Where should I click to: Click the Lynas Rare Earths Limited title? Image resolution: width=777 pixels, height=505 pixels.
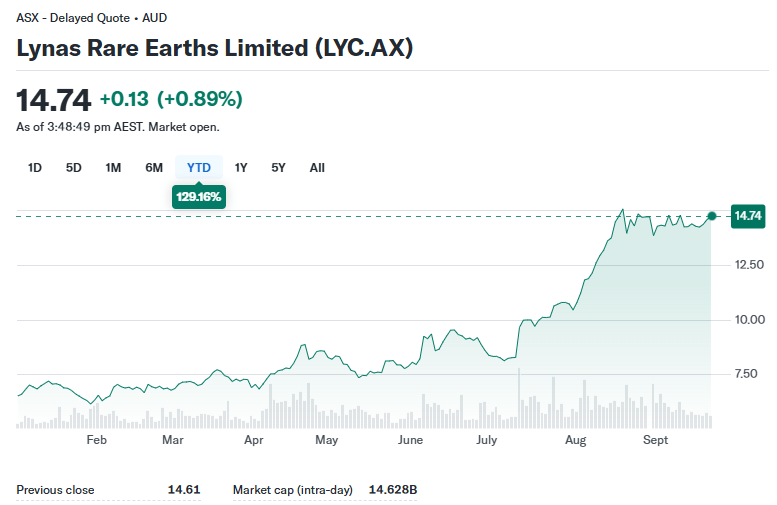(x=215, y=48)
